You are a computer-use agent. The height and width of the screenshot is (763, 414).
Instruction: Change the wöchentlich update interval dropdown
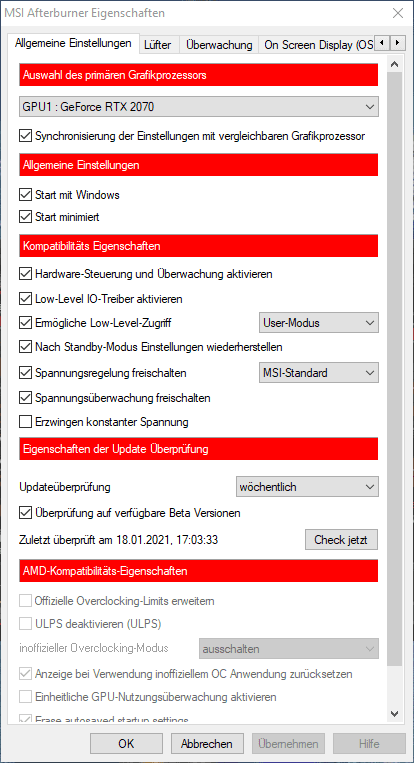coord(307,487)
